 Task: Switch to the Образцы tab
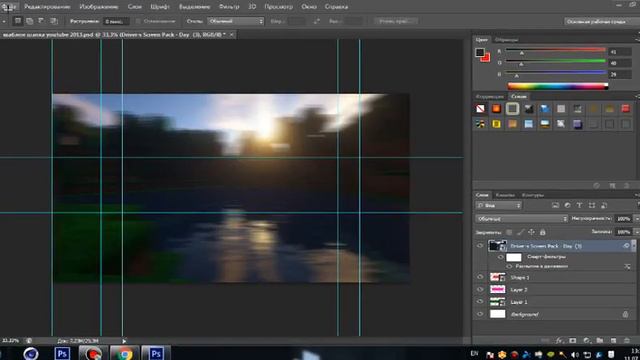507,40
